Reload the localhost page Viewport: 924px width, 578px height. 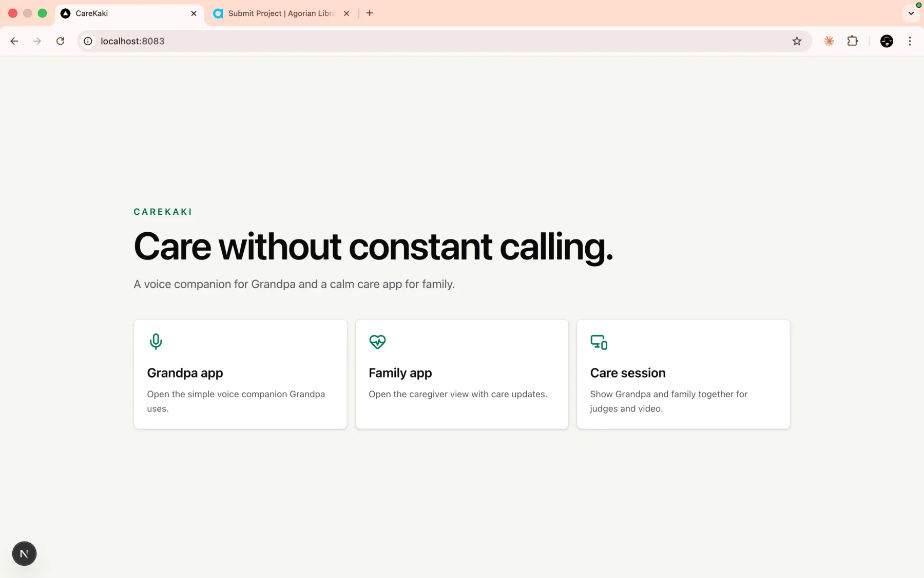(60, 41)
